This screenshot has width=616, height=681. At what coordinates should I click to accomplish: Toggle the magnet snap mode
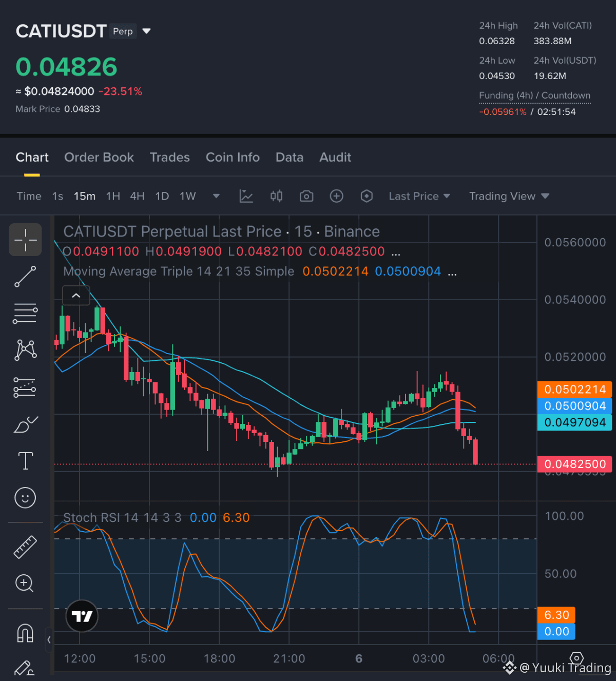[25, 633]
